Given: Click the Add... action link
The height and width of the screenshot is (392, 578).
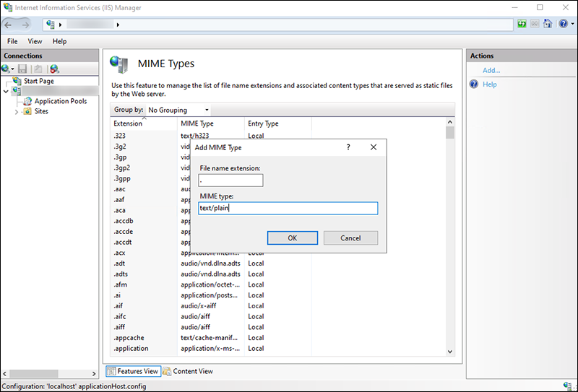Looking at the screenshot, I should coord(491,70).
